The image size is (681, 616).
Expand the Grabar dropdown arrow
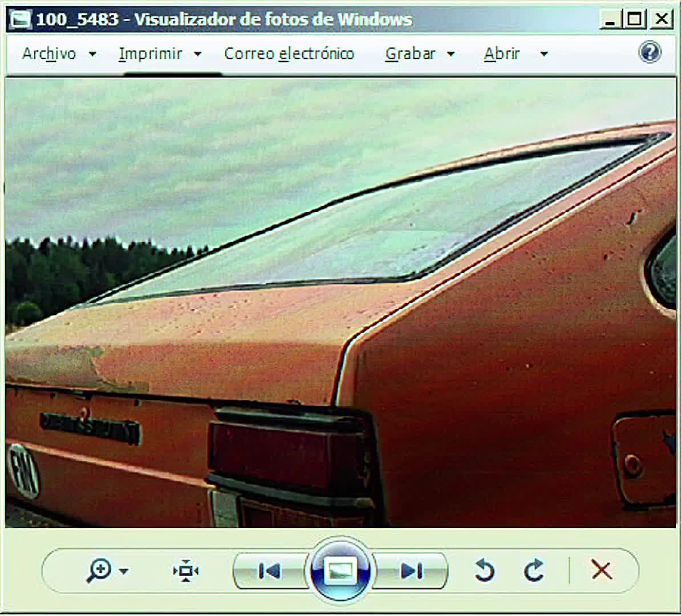coord(451,54)
